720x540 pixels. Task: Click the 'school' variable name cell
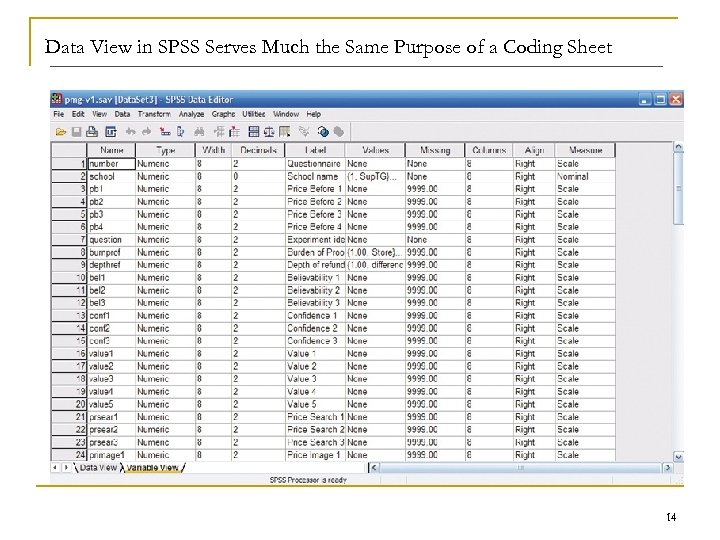112,176
